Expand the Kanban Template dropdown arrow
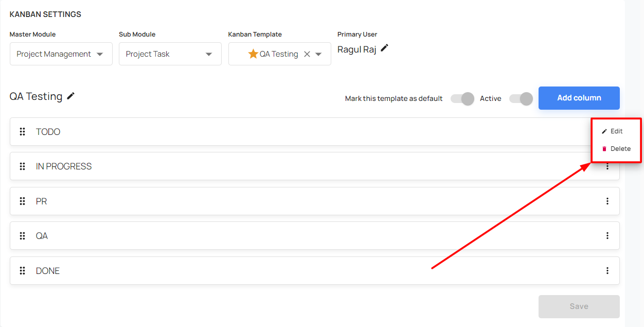Viewport: 644px width, 327px height. [x=318, y=54]
